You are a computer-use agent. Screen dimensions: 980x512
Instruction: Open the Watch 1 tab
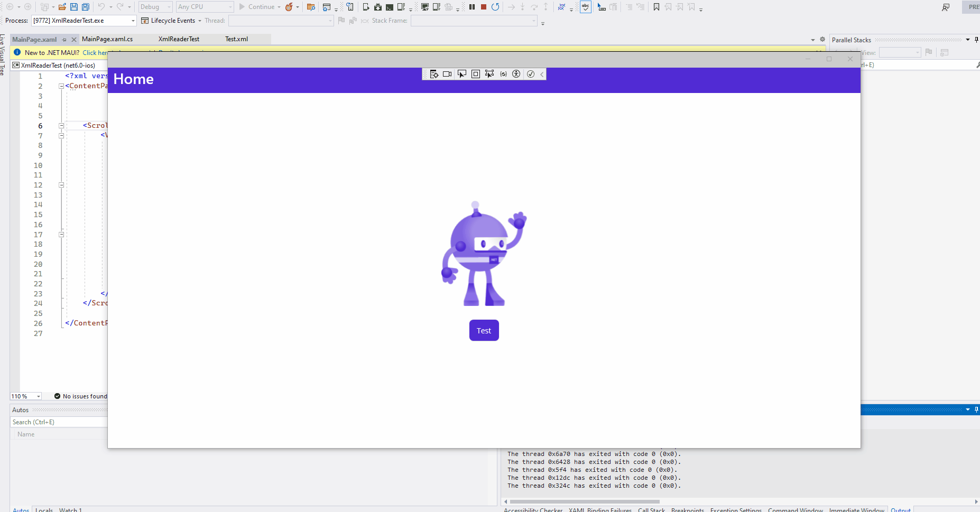(x=70, y=510)
